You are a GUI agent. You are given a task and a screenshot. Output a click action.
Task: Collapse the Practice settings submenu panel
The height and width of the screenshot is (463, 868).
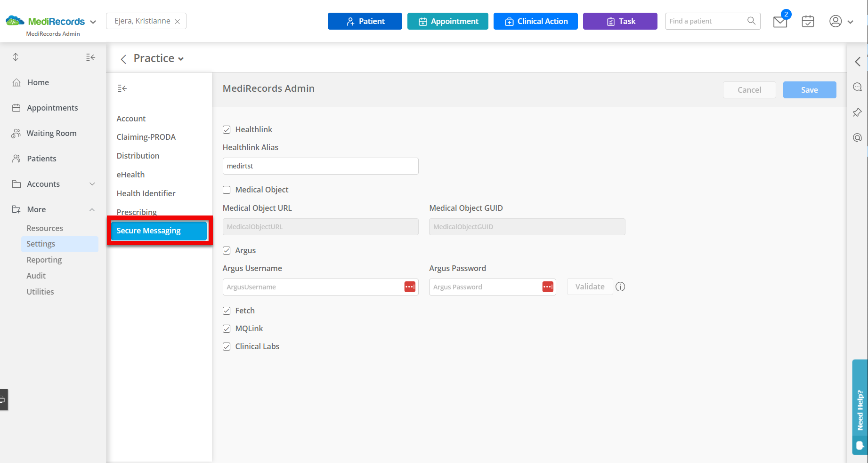122,88
